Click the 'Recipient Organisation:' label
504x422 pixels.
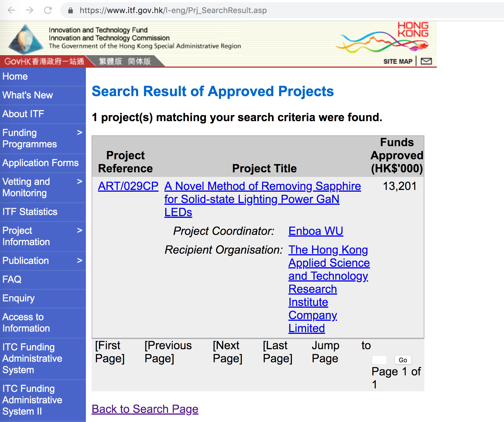tap(224, 250)
